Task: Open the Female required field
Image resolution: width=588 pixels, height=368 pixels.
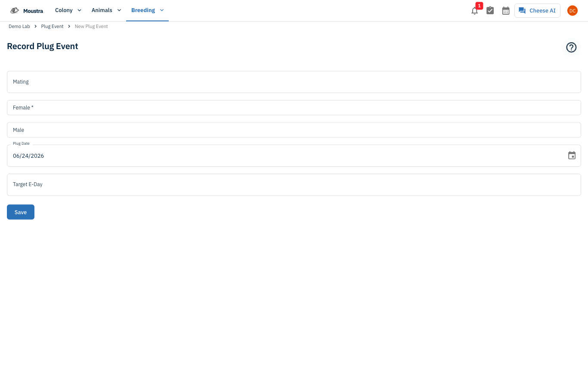Action: pyautogui.click(x=294, y=108)
